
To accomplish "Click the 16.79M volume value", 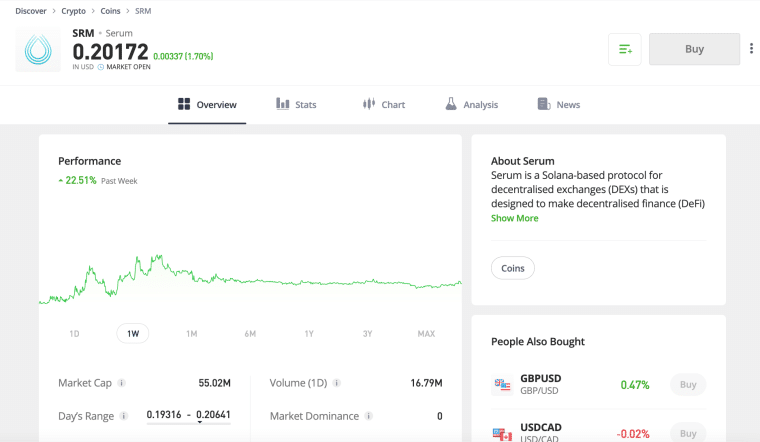I will click(x=426, y=383).
